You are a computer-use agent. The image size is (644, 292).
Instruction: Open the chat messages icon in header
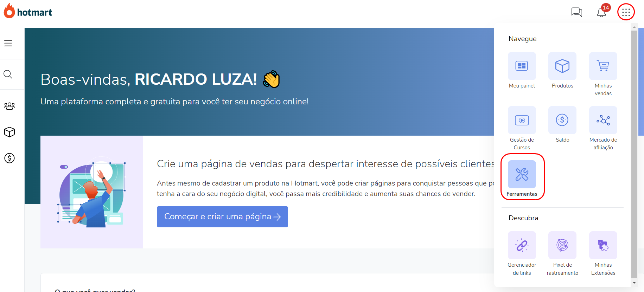577,12
